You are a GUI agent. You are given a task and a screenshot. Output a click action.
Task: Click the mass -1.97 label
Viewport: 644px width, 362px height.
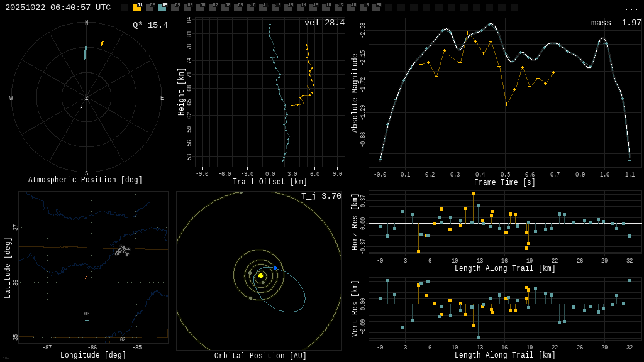click(616, 23)
